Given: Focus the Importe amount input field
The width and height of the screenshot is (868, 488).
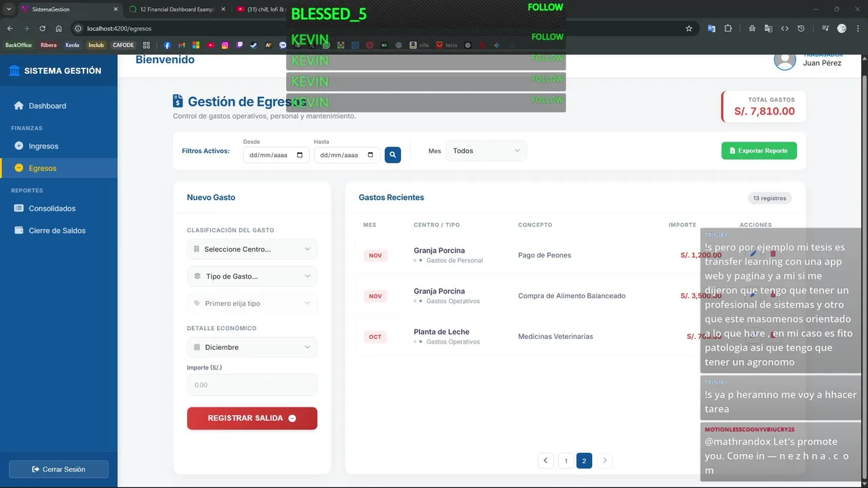Looking at the screenshot, I should click(x=252, y=385).
